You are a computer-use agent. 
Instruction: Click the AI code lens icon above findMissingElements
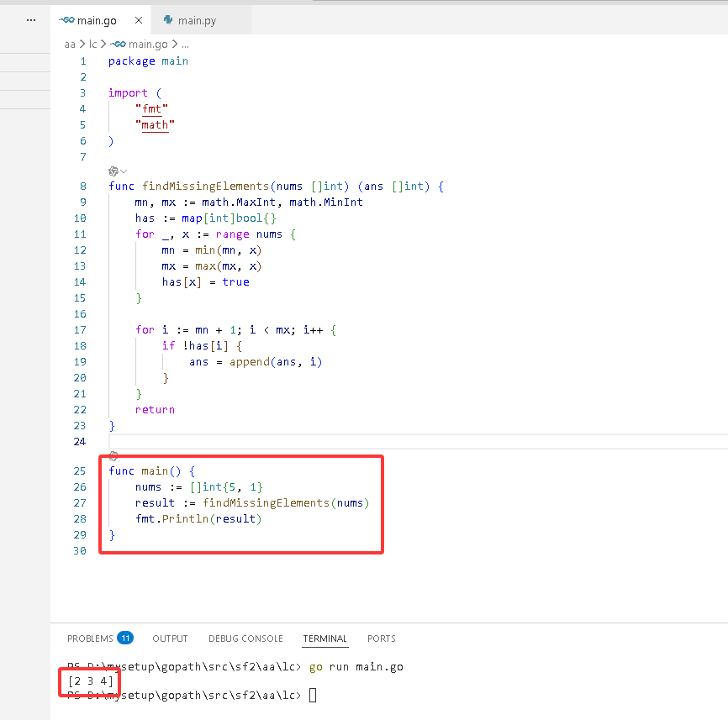(113, 171)
